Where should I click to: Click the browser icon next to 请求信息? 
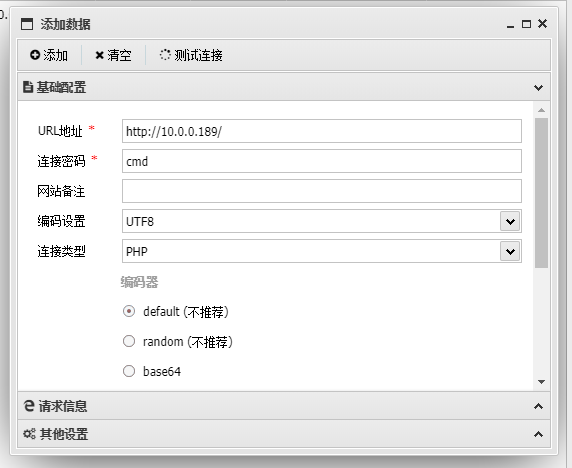coord(29,406)
